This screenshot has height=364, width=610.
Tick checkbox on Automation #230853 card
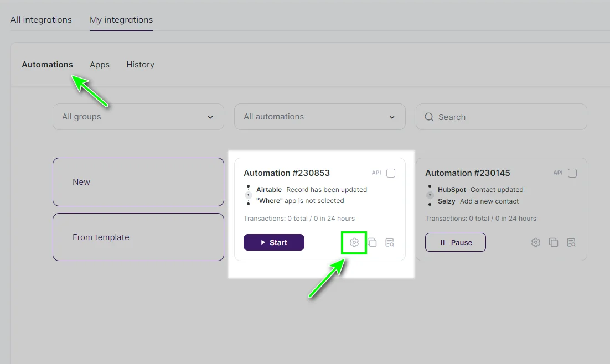(x=391, y=173)
